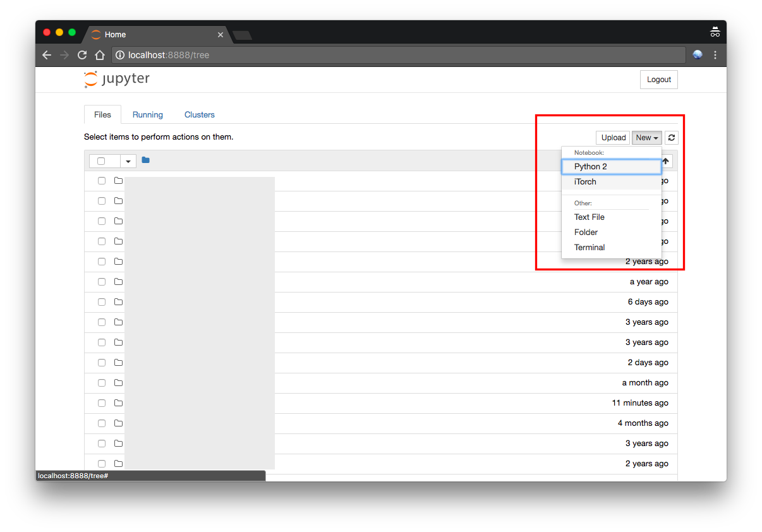
Task: Click the globe extension icon in toolbar
Action: tap(698, 55)
